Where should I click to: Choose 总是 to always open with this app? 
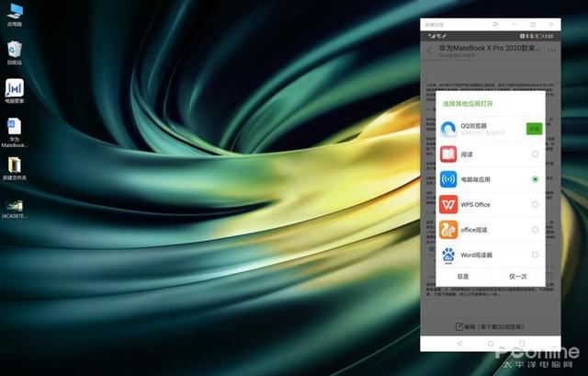463,277
